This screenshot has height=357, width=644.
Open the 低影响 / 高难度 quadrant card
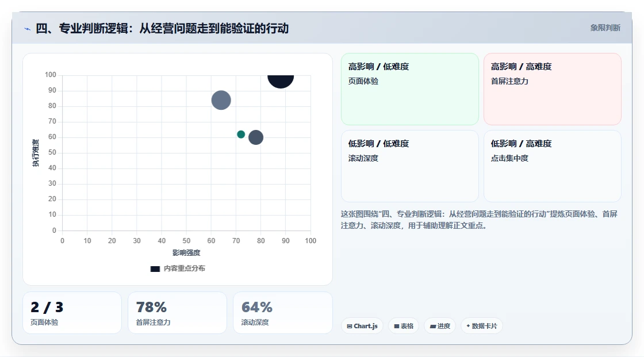pyautogui.click(x=553, y=166)
